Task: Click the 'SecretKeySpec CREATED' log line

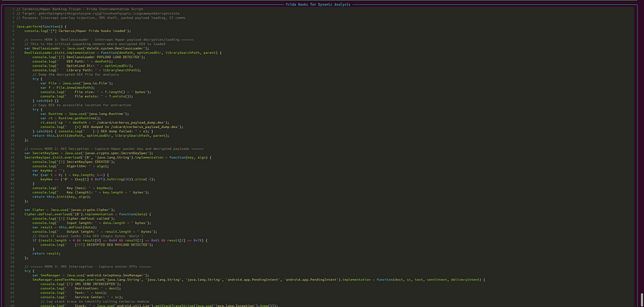Action: coord(73,161)
